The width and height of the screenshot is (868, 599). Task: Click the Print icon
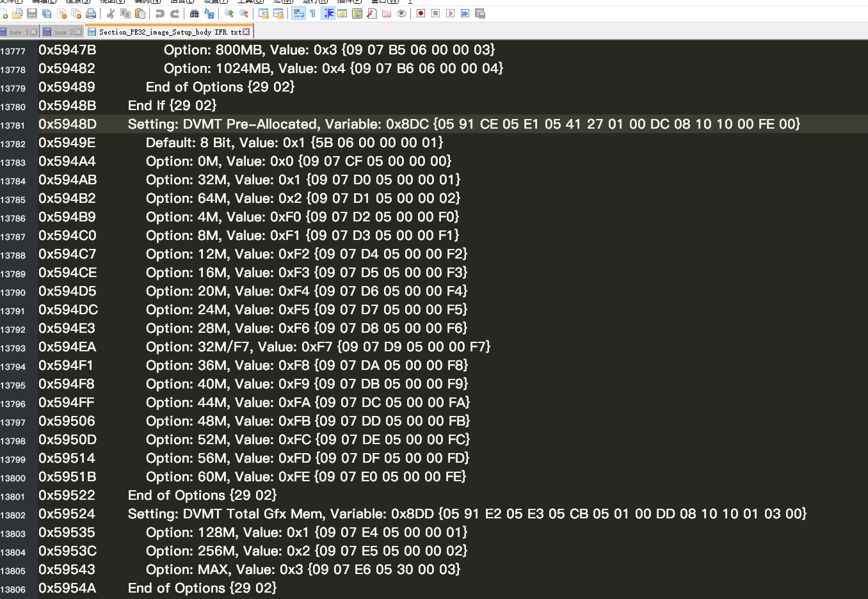pos(91,13)
